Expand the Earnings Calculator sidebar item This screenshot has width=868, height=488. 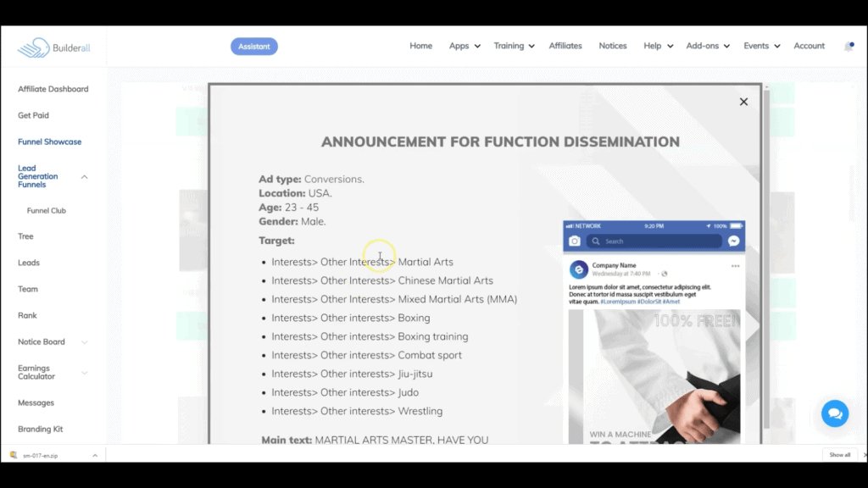[84, 373]
